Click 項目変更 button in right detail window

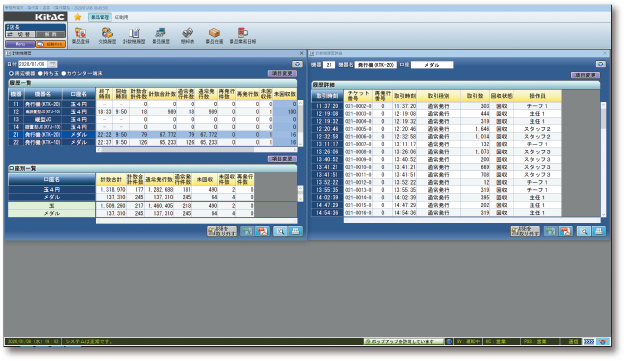[585, 75]
